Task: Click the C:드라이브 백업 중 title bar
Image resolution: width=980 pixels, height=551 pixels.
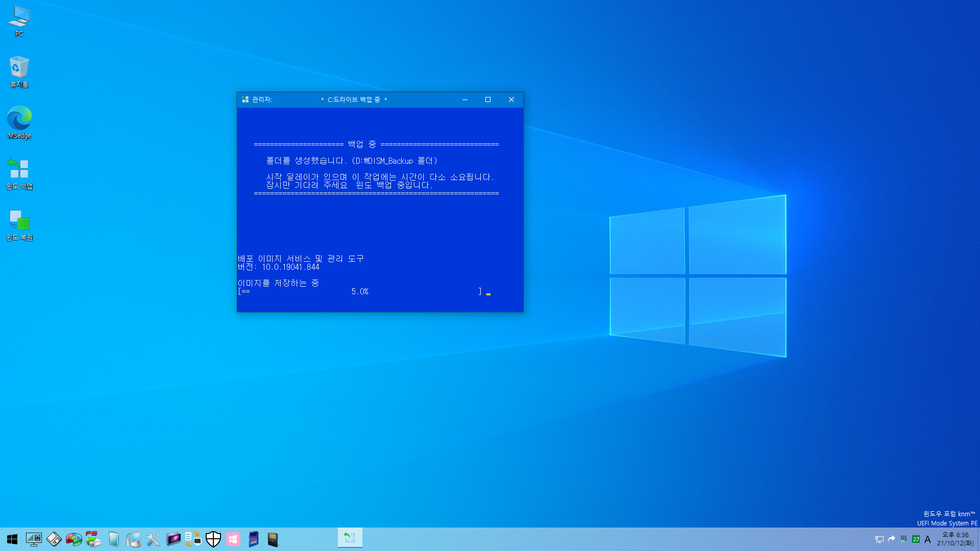Action: [354, 99]
